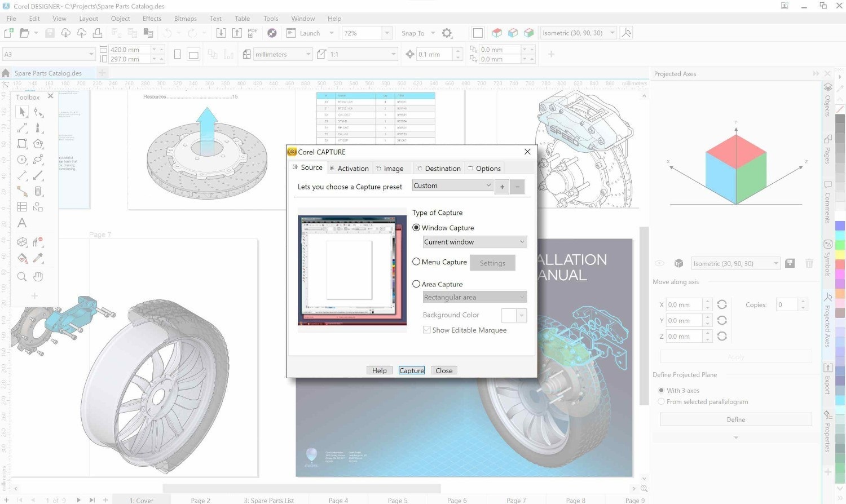Toggle Show Editable Marquee checkbox
This screenshot has height=504, width=846.
(427, 330)
